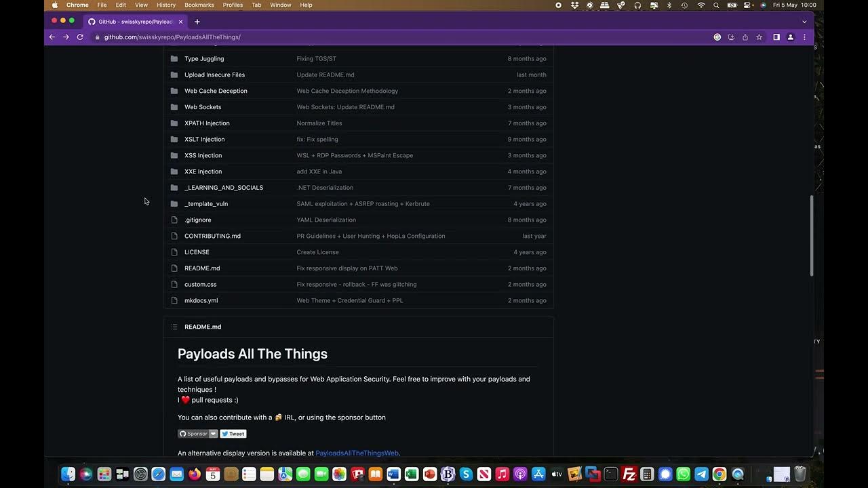Open the _template_vuln folder
Image resolution: width=868 pixels, height=488 pixels.
coord(206,204)
